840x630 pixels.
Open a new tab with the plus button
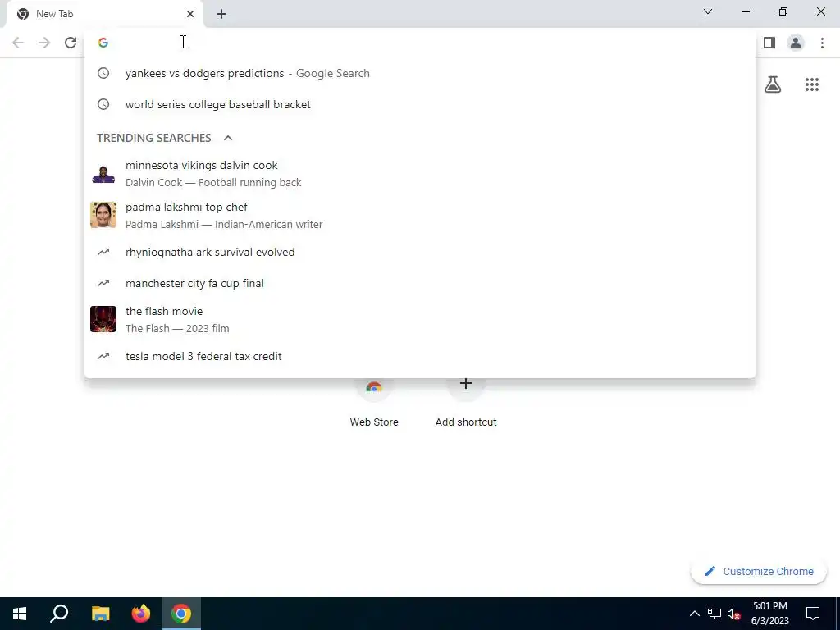tap(221, 14)
